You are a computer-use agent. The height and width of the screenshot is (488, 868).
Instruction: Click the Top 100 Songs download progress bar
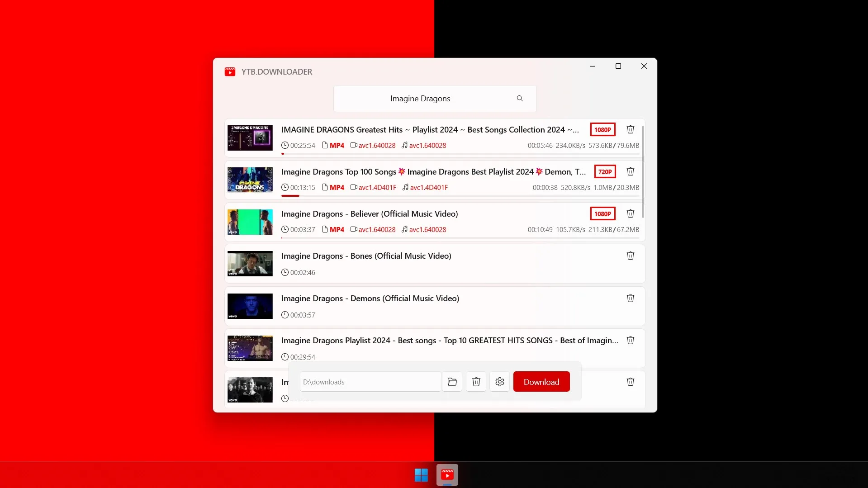click(x=460, y=196)
